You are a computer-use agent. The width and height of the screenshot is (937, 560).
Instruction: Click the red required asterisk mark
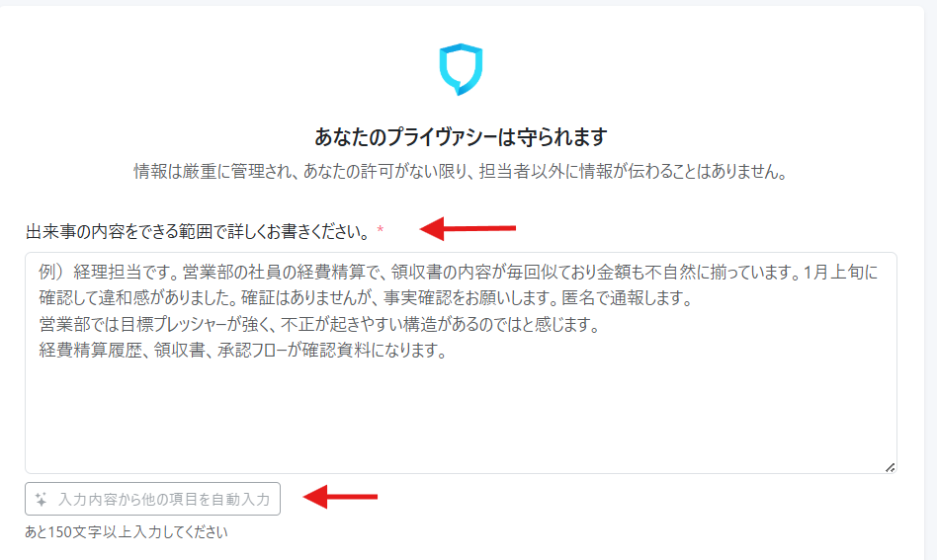(381, 230)
